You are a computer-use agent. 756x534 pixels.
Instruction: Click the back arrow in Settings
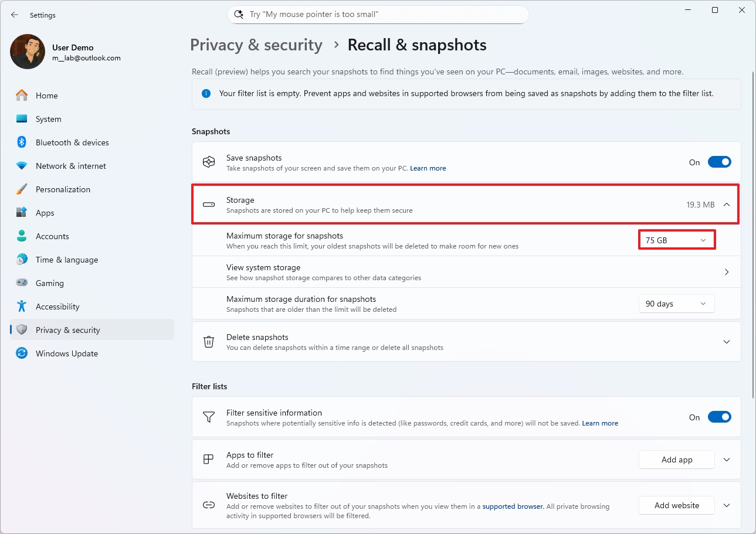coord(15,15)
